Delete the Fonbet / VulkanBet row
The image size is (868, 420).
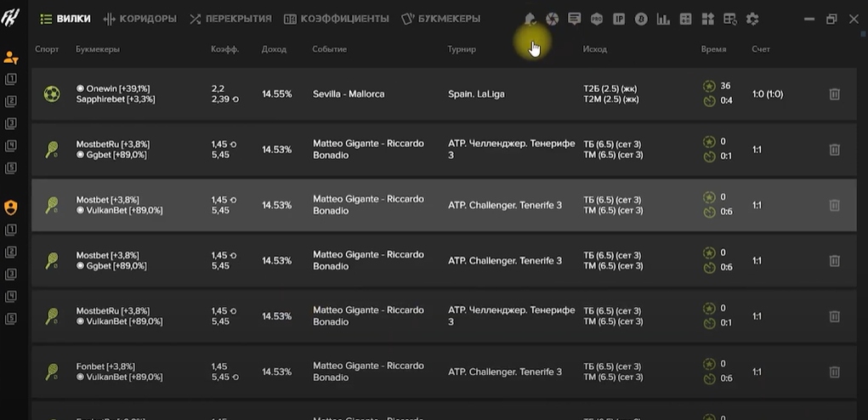835,372
